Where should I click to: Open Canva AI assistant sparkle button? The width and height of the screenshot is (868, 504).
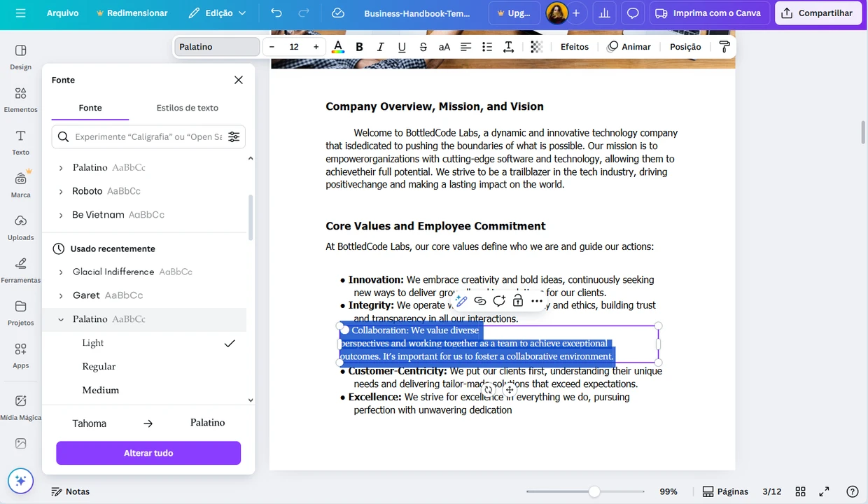20,481
